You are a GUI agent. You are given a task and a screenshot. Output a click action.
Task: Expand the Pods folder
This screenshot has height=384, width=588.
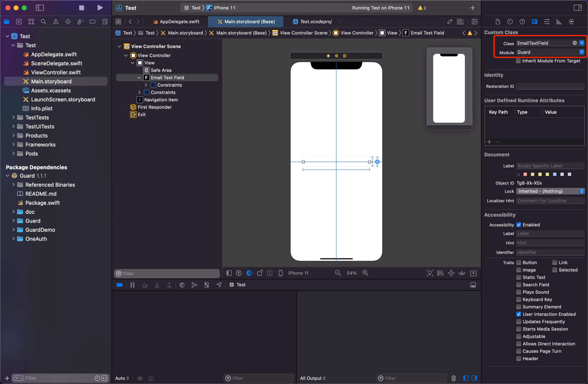[13, 154]
